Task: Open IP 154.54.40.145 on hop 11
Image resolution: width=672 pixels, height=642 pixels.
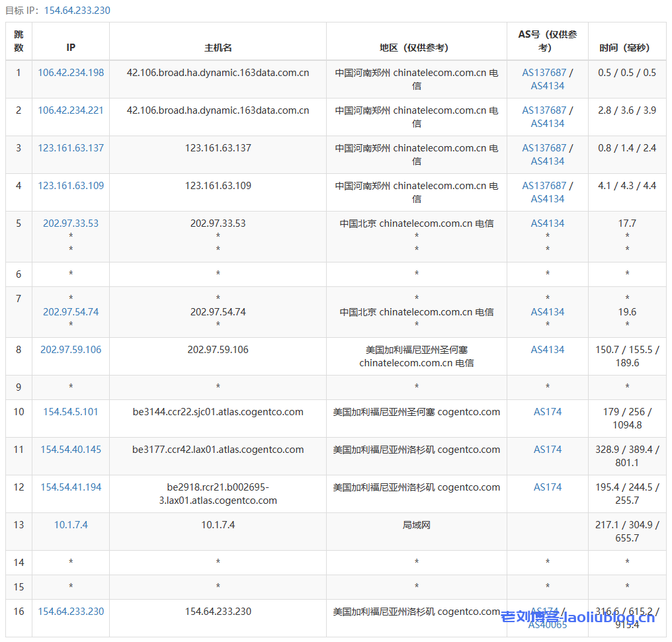Action: 70,449
